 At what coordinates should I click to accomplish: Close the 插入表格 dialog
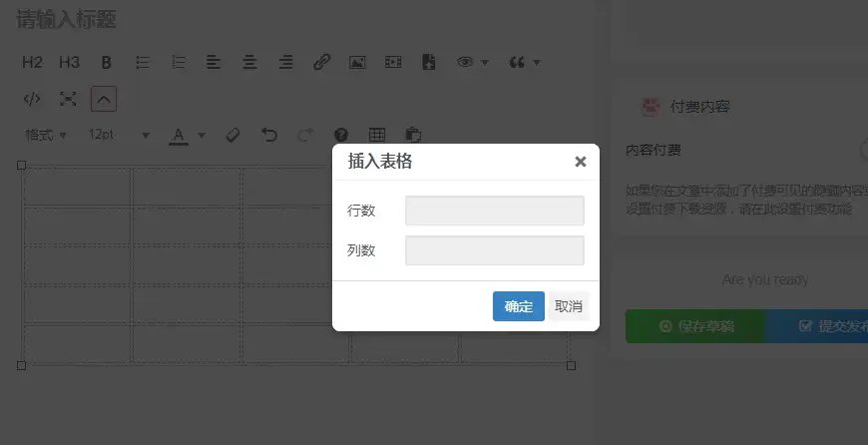580,162
